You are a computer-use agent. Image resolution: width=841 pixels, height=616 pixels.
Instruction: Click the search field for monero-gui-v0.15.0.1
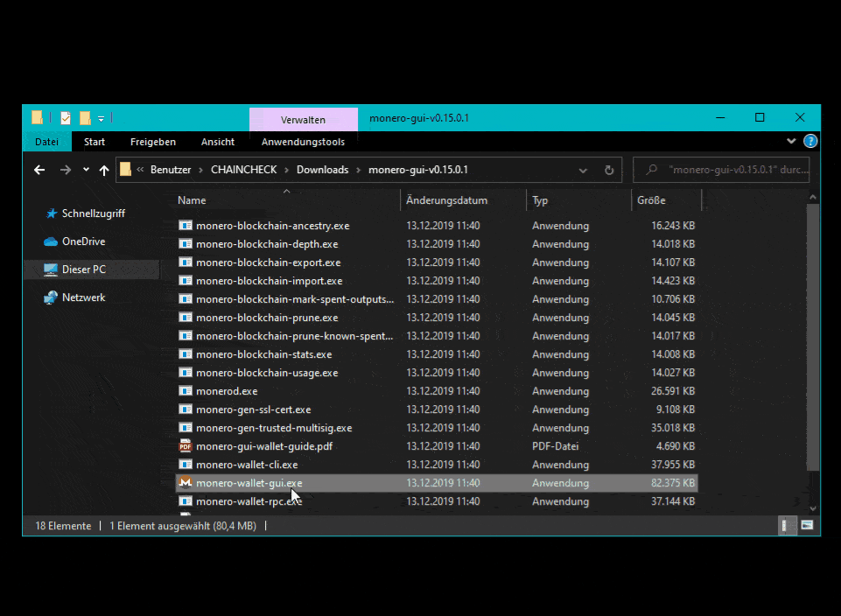(721, 170)
